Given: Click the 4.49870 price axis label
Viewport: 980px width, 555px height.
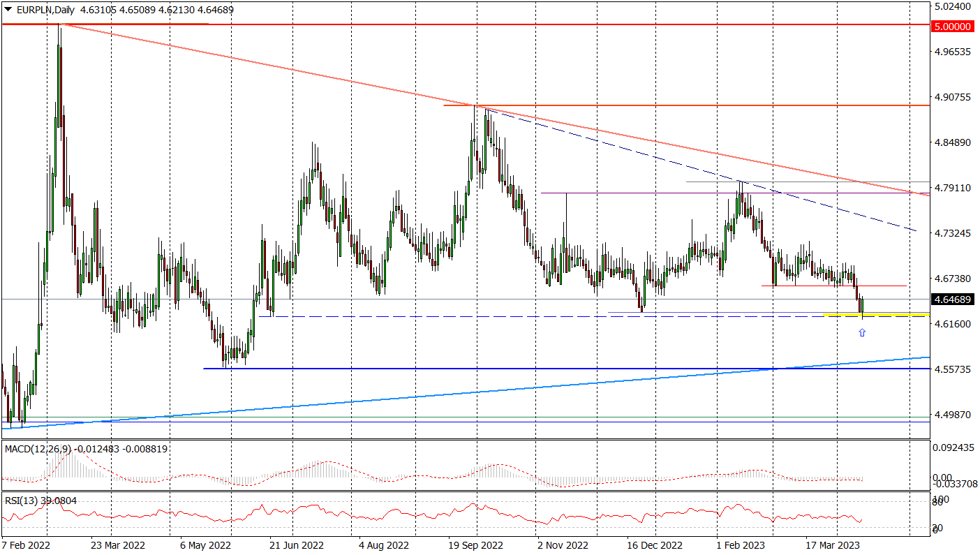Looking at the screenshot, I should click(x=952, y=415).
